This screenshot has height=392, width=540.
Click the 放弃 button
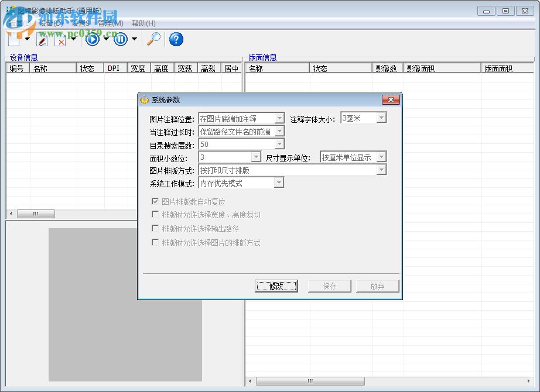[377, 286]
